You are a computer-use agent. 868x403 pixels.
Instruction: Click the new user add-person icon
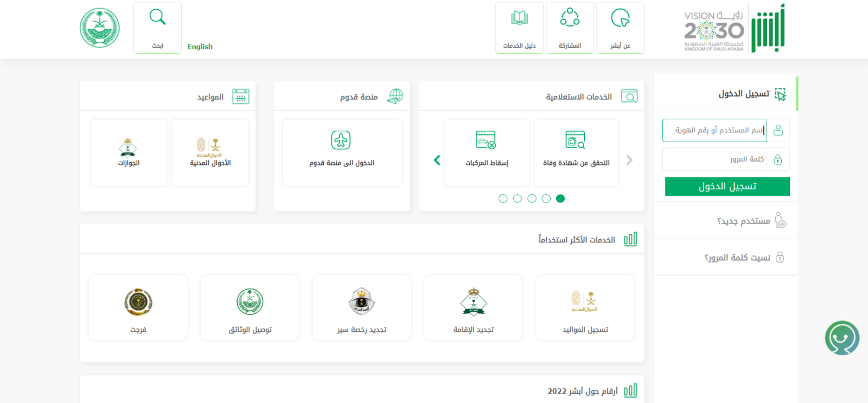click(x=780, y=220)
